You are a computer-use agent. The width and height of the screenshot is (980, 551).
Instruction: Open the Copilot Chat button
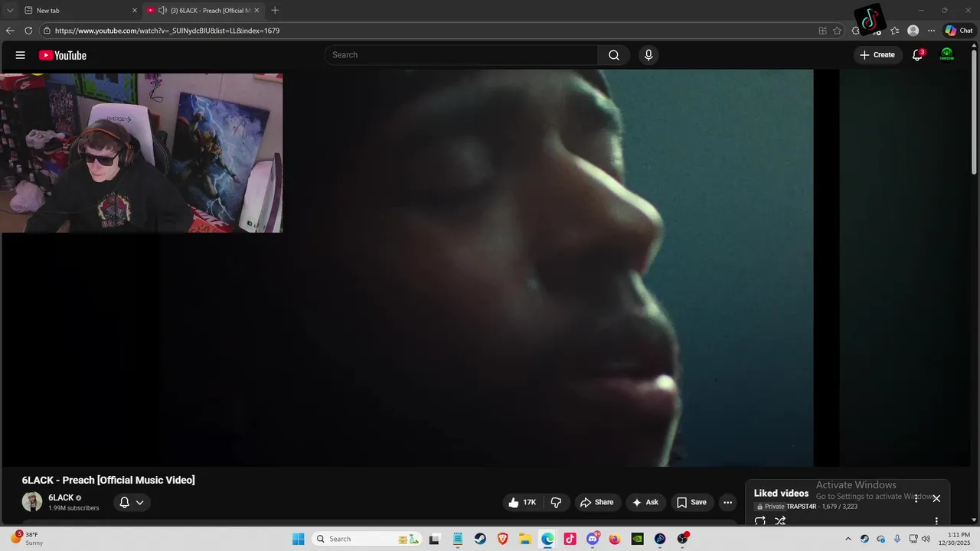959,31
